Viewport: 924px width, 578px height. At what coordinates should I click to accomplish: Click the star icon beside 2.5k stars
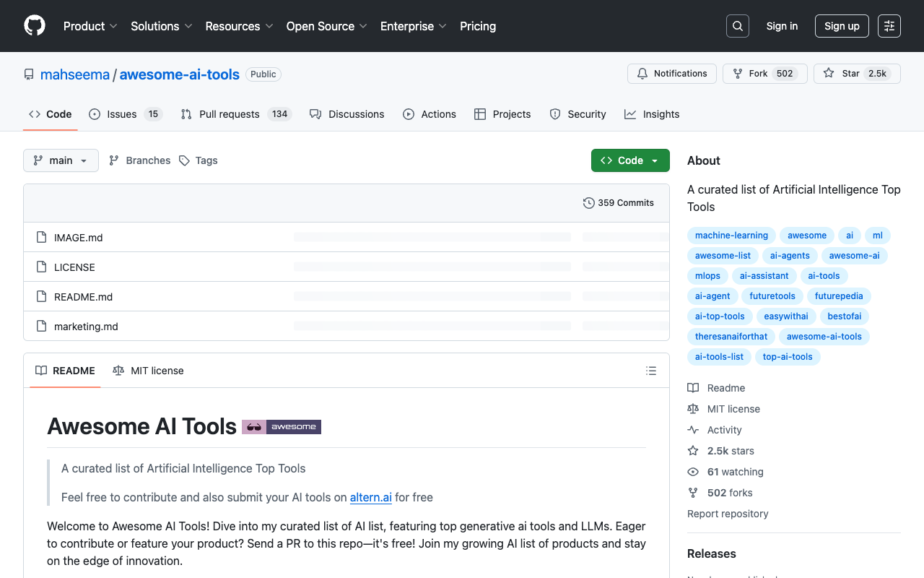[693, 451]
